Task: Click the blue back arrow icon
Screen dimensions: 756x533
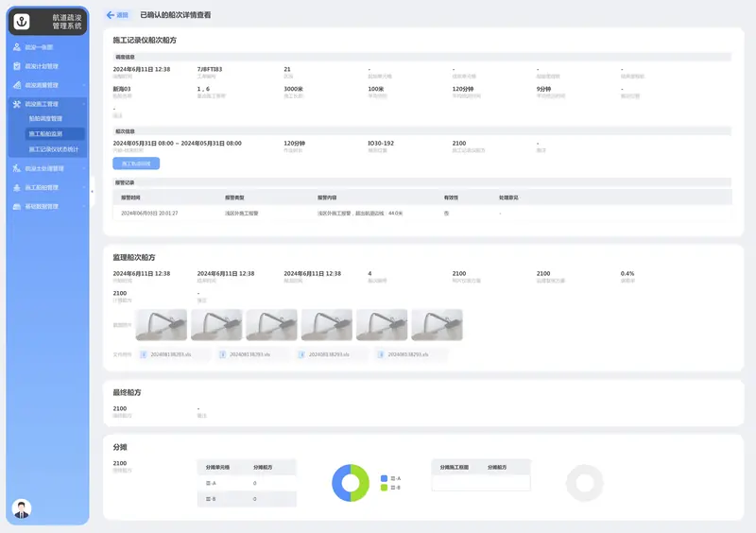Action: (110, 15)
